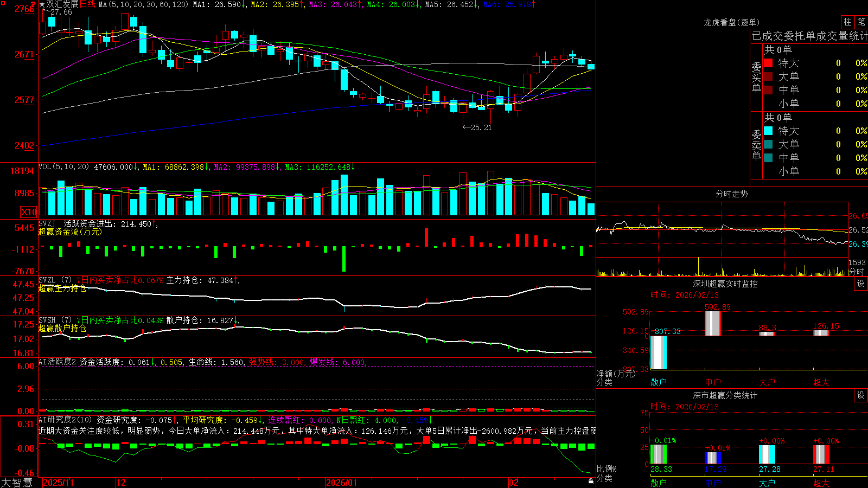Click the VOL(5,10,20) indicator label
The width and height of the screenshot is (868, 488).
tap(63, 167)
